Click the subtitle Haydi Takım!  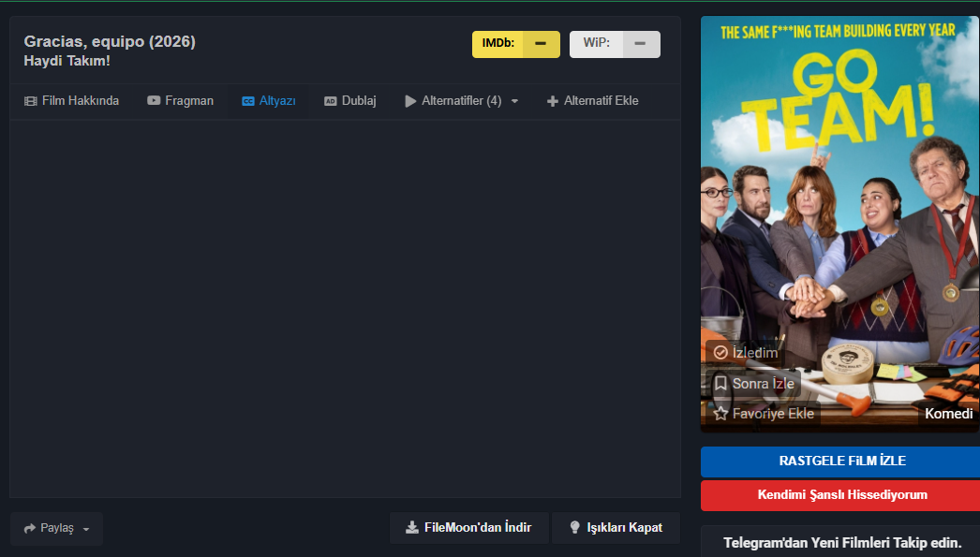(x=67, y=61)
